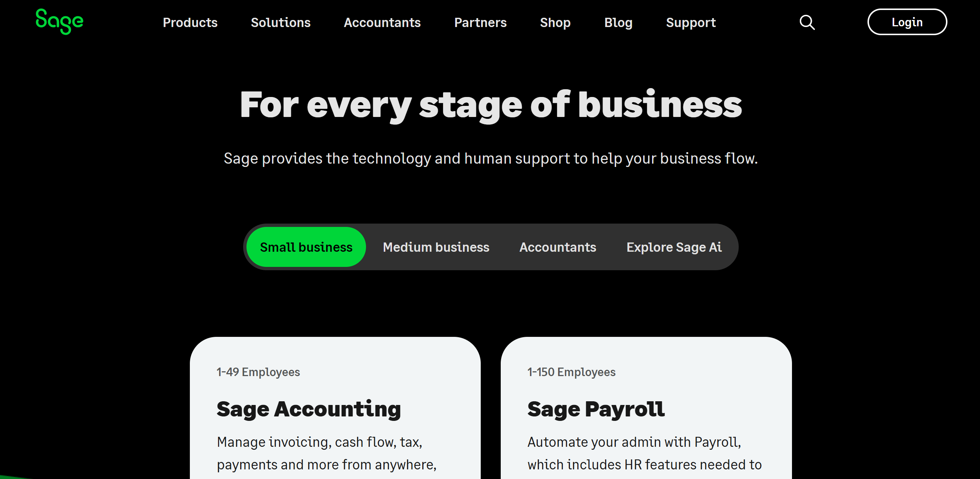Open the Support menu

click(x=691, y=23)
